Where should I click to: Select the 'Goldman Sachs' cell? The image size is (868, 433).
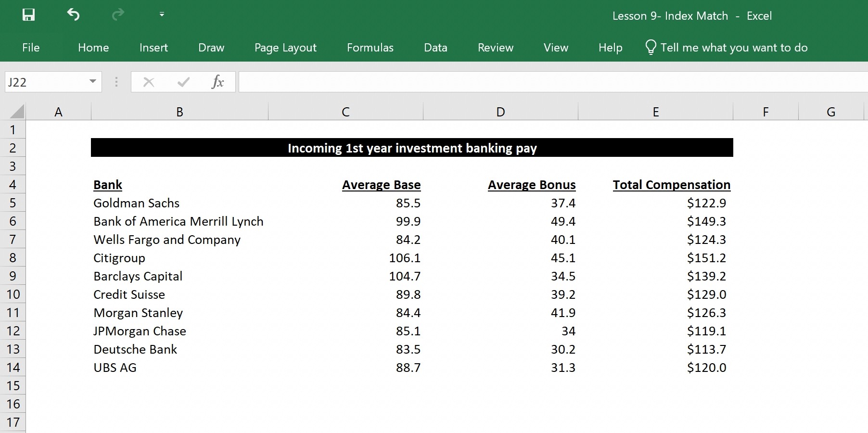coord(179,203)
